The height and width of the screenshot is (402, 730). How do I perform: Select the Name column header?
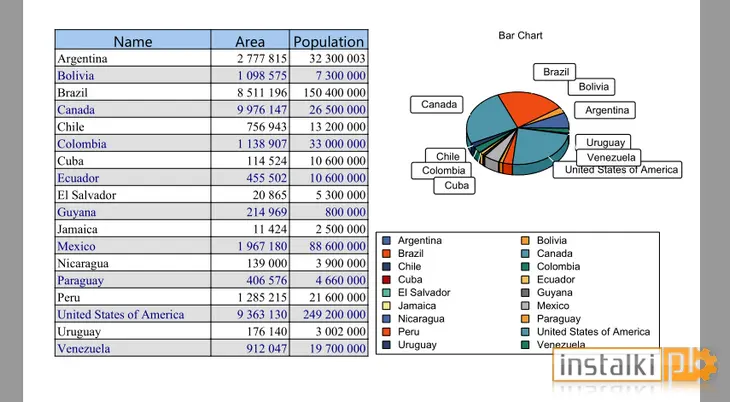click(133, 40)
